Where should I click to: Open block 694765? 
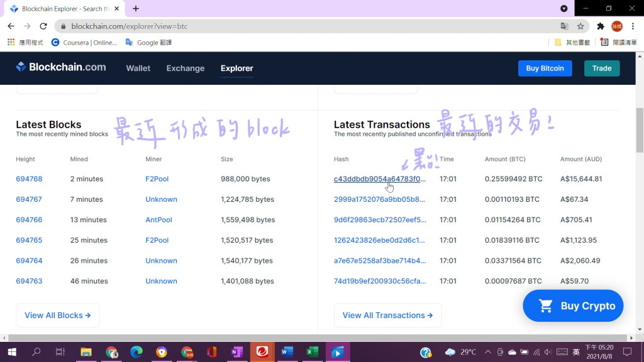(x=29, y=240)
